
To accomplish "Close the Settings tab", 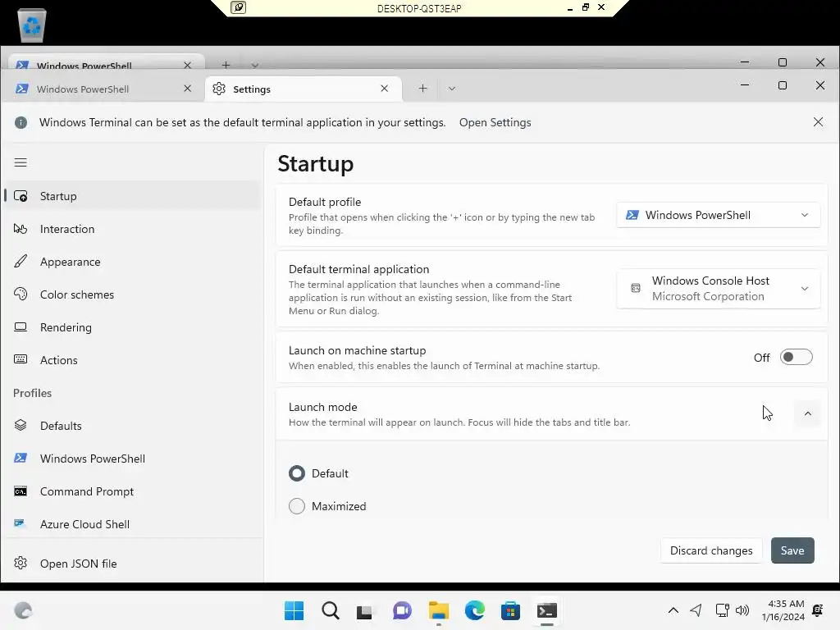I will [x=384, y=89].
